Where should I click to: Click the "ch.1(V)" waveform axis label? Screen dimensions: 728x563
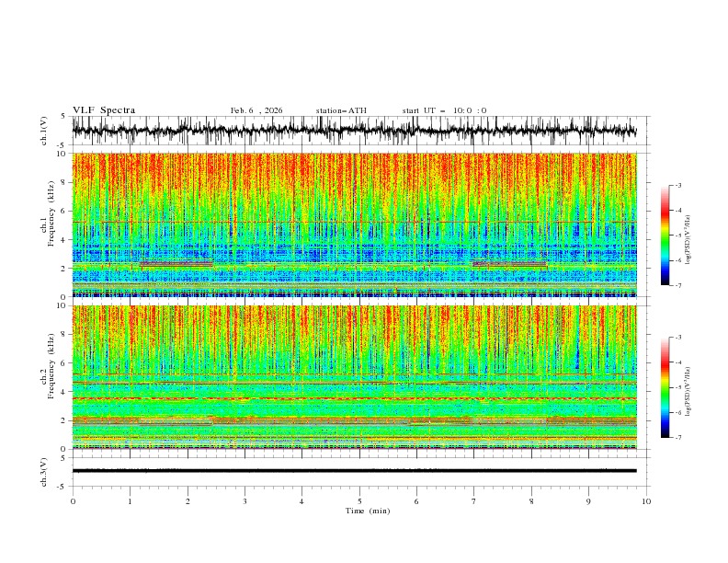[x=44, y=131]
